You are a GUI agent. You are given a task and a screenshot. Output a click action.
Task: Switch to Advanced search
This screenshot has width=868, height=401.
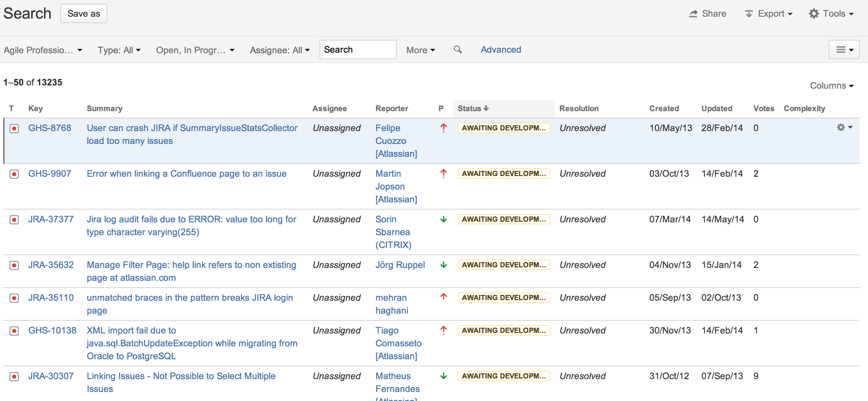click(x=501, y=49)
